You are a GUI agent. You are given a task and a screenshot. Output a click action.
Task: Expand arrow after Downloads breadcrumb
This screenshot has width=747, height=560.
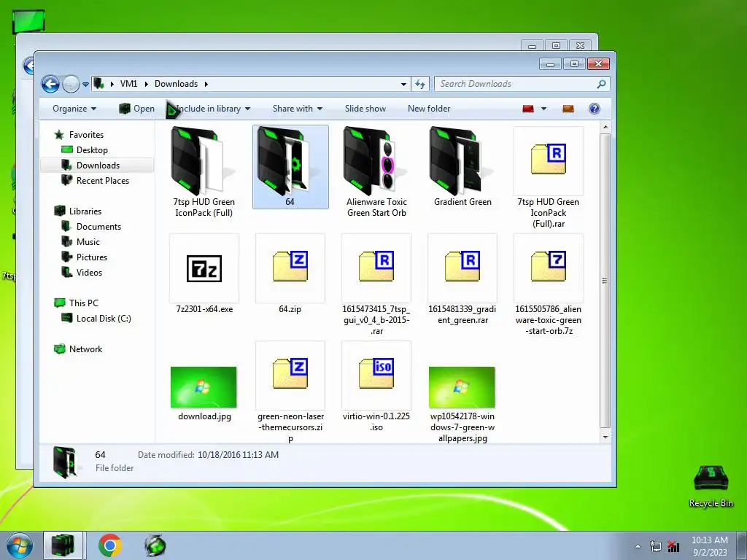coord(206,84)
